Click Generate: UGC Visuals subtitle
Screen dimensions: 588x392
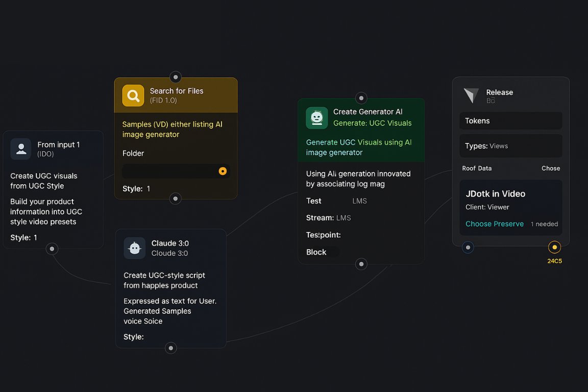373,123
